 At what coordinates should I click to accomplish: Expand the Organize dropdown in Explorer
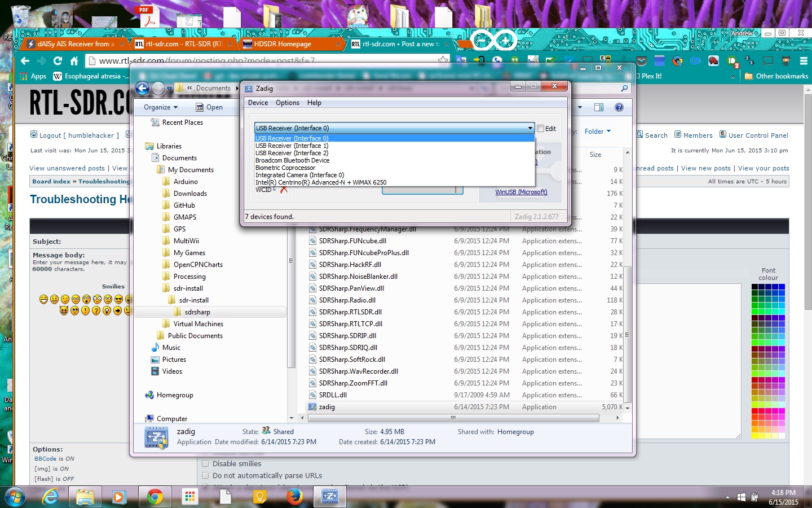(161, 107)
